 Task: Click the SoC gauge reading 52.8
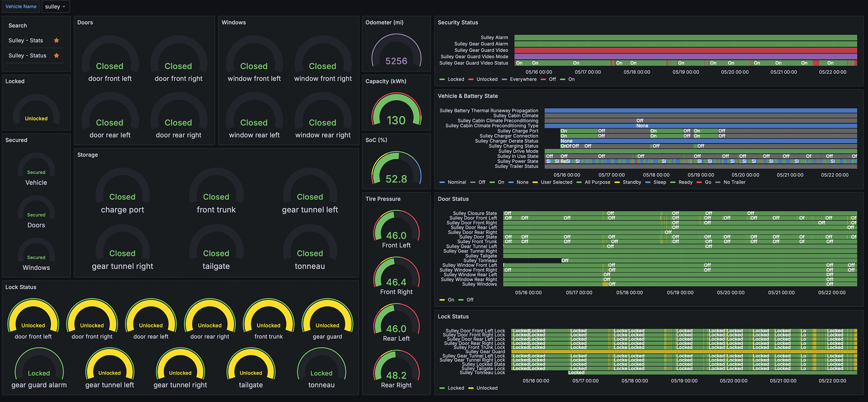click(x=396, y=168)
